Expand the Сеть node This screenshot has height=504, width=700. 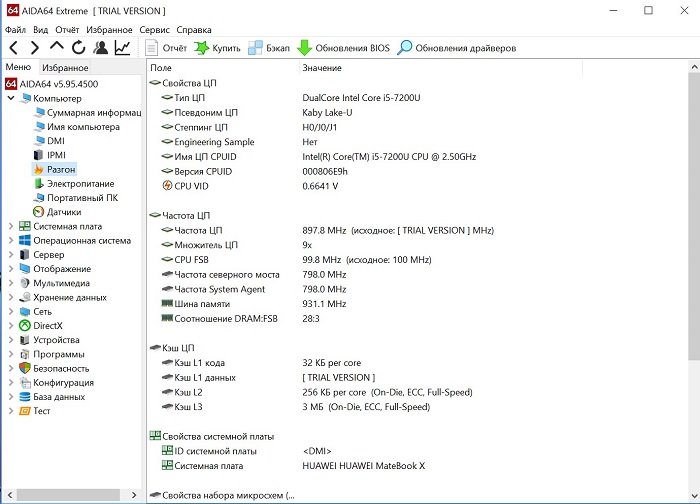(11, 312)
